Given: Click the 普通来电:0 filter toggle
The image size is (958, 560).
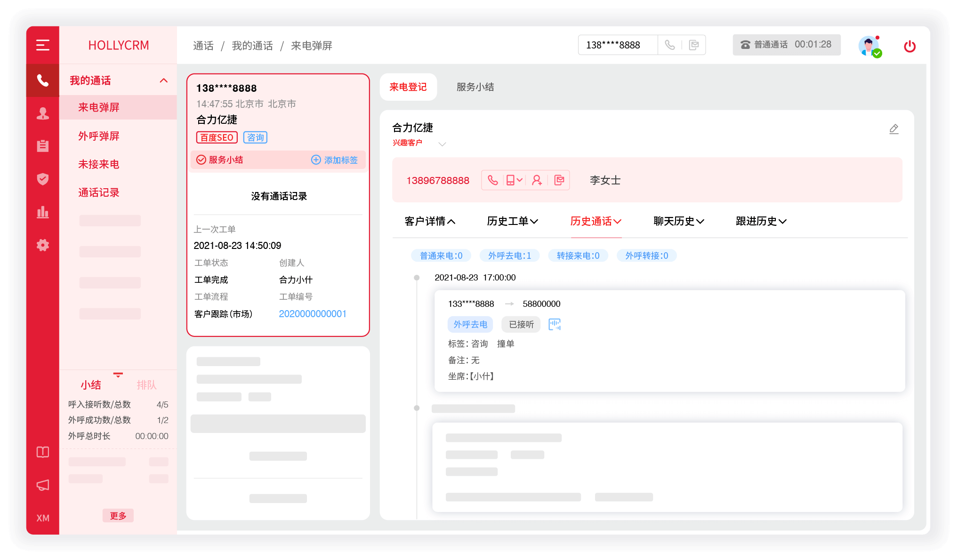Looking at the screenshot, I should click(441, 256).
